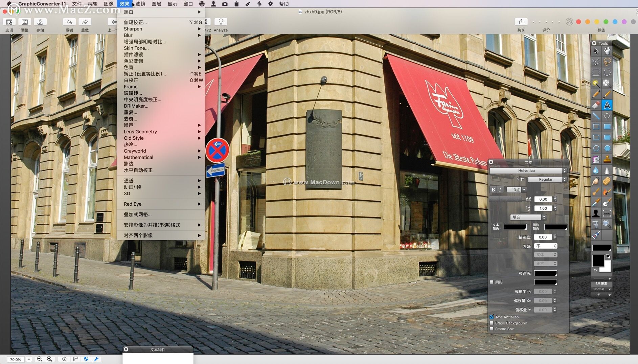Select the burn flame tool
Image resolution: width=638 pixels, height=364 pixels.
tap(607, 192)
